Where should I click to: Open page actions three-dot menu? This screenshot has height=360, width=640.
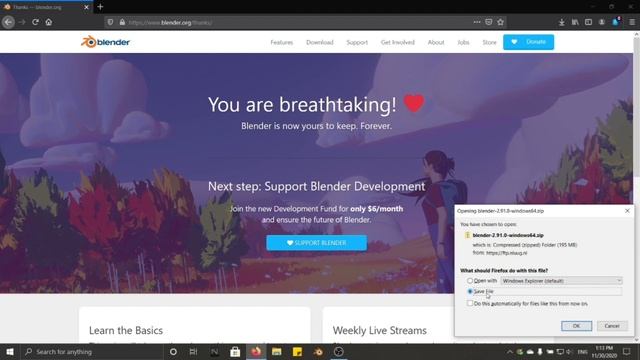tap(477, 22)
